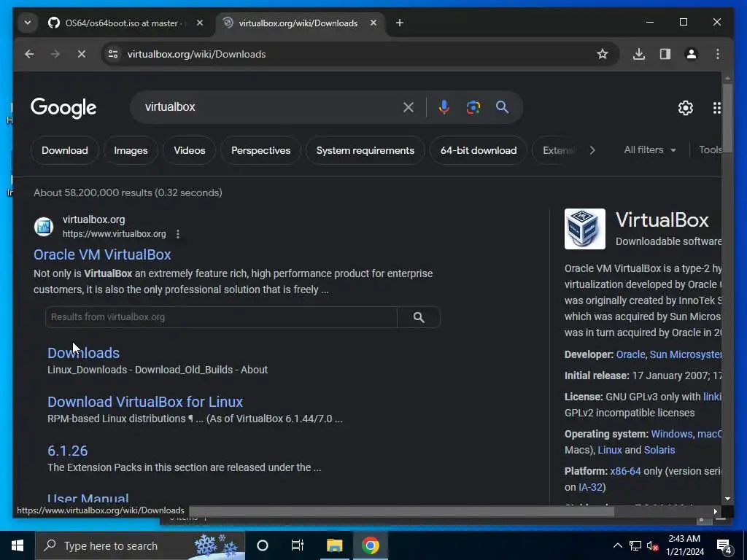Open Chrome downloads icon
The height and width of the screenshot is (560, 747).
[x=639, y=54]
